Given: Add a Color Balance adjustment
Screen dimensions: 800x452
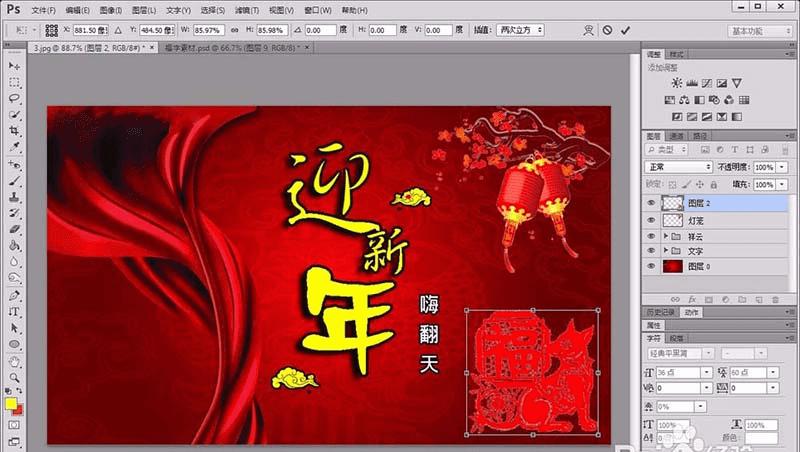Looking at the screenshot, I should point(684,100).
